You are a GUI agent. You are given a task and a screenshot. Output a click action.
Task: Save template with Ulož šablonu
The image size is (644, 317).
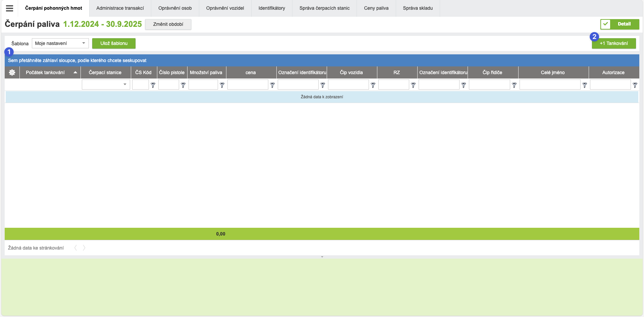[114, 43]
